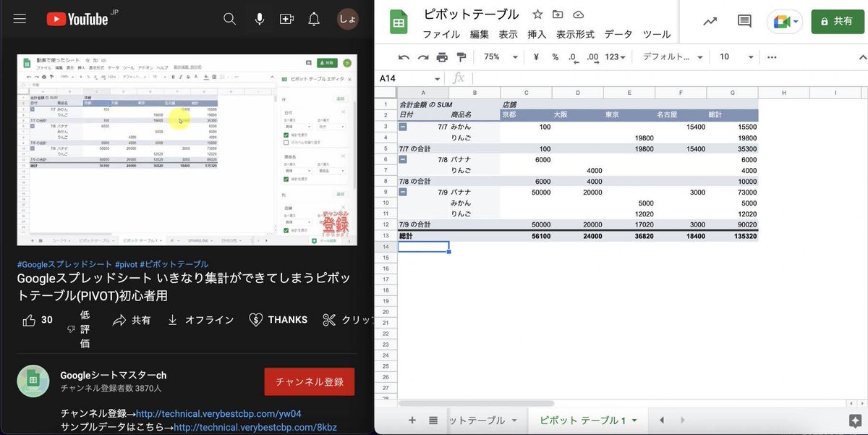Open sample data link ending 8kbz
The width and height of the screenshot is (868, 435).
click(255, 427)
